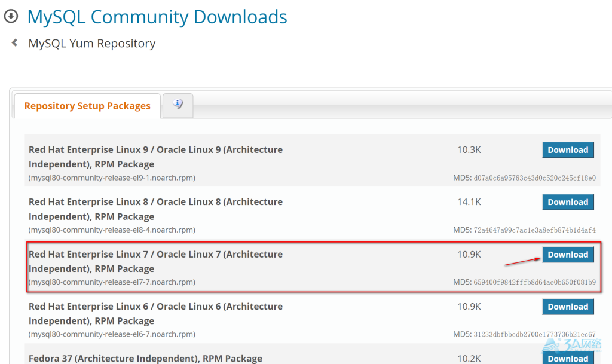Click the Red Hat Enterprise Linux 7 package title

[156, 261]
